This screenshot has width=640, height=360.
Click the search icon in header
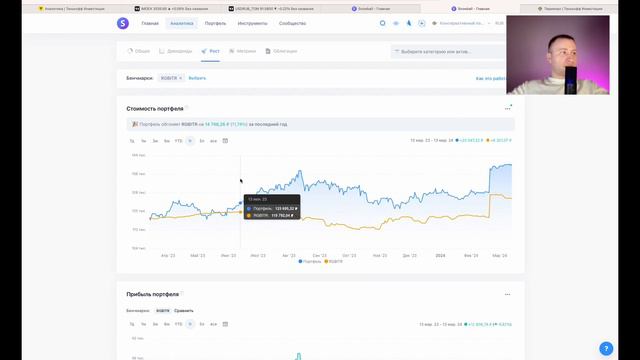[x=382, y=23]
